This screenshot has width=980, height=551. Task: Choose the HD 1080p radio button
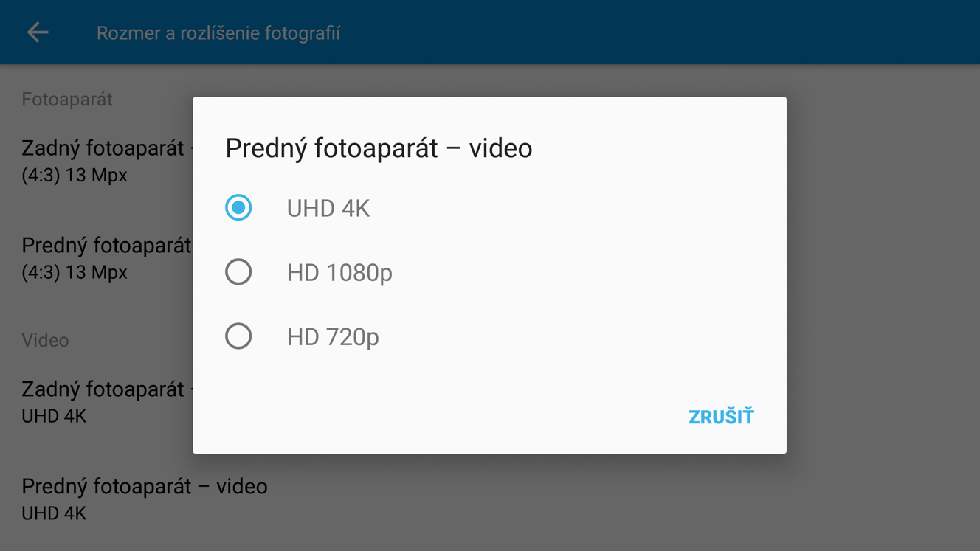pos(238,272)
